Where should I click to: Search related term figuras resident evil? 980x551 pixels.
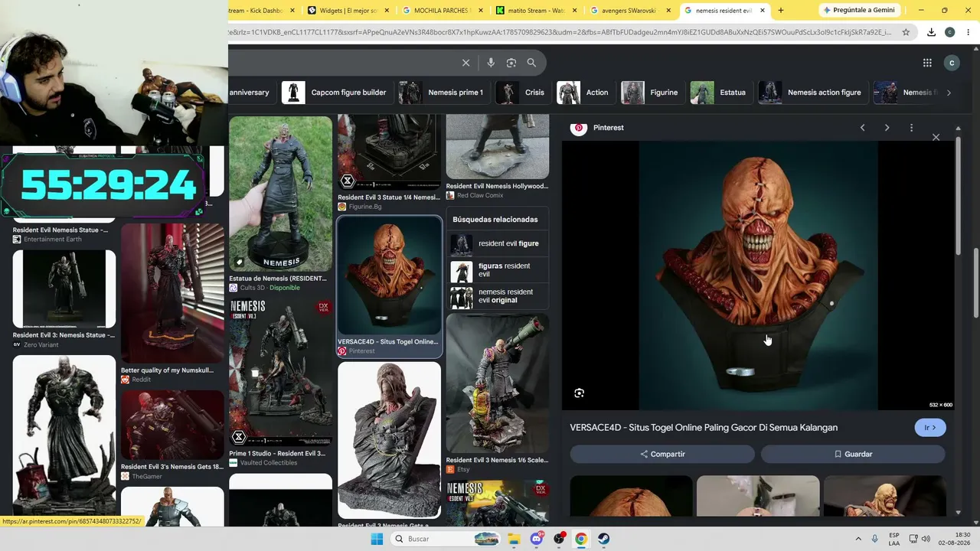[x=498, y=270]
